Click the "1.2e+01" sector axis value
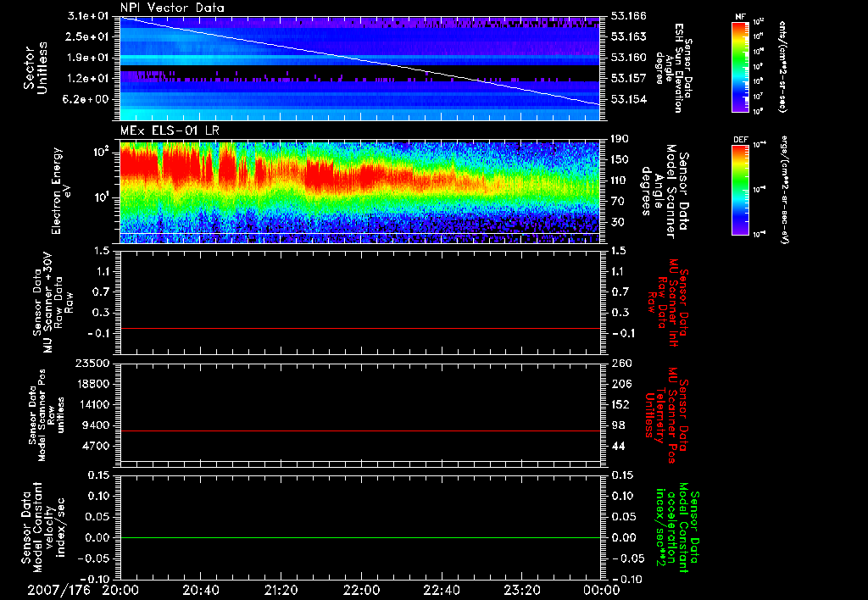 [x=88, y=79]
